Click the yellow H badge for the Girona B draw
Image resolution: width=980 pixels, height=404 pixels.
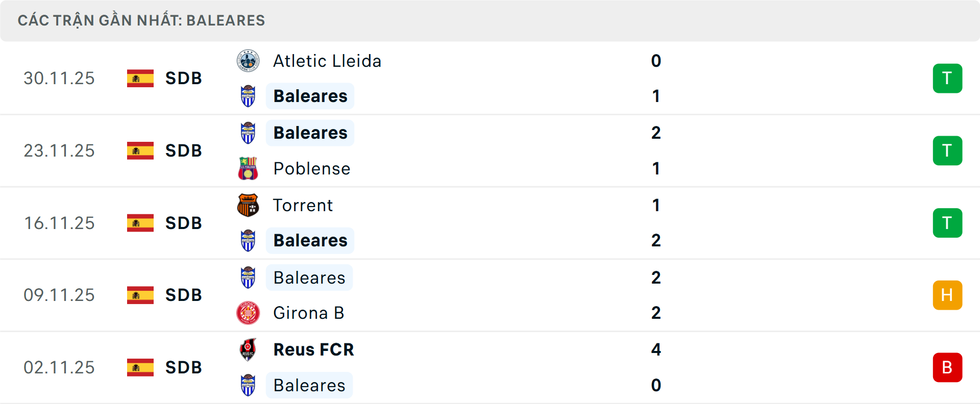point(948,295)
